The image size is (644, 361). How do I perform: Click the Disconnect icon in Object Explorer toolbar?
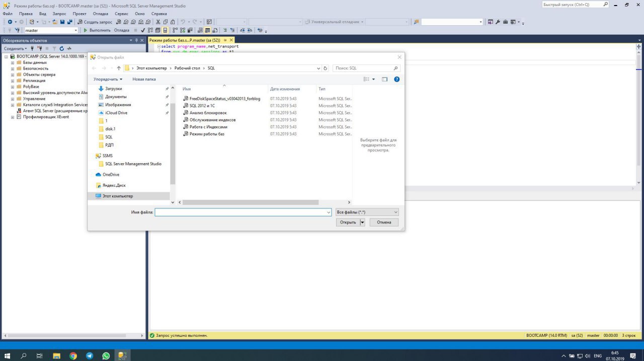[x=39, y=48]
